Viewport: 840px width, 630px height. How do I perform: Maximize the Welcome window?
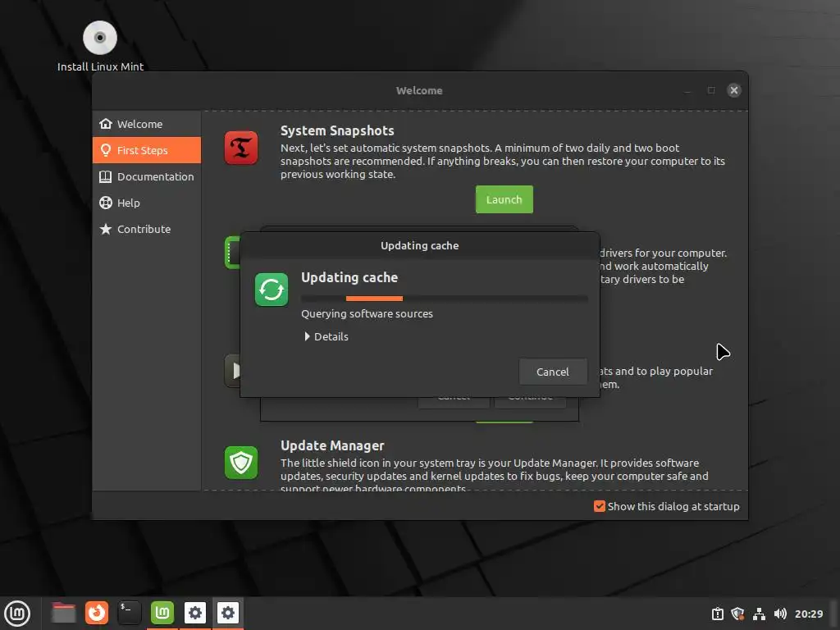(711, 90)
